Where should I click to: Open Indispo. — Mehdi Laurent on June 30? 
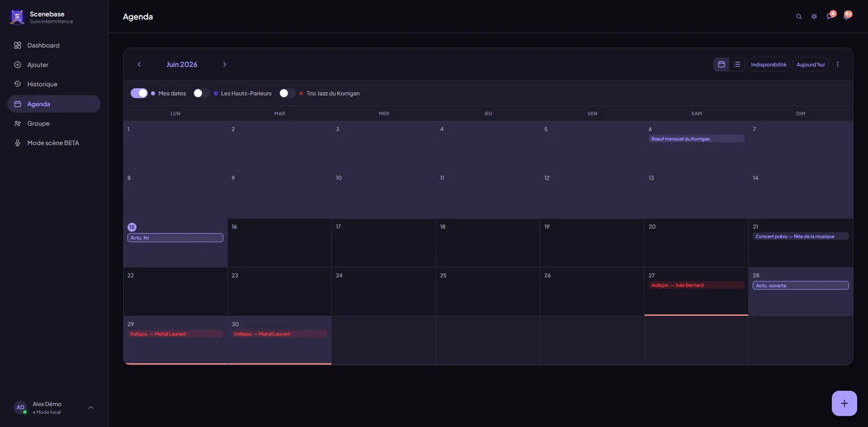[x=279, y=334]
